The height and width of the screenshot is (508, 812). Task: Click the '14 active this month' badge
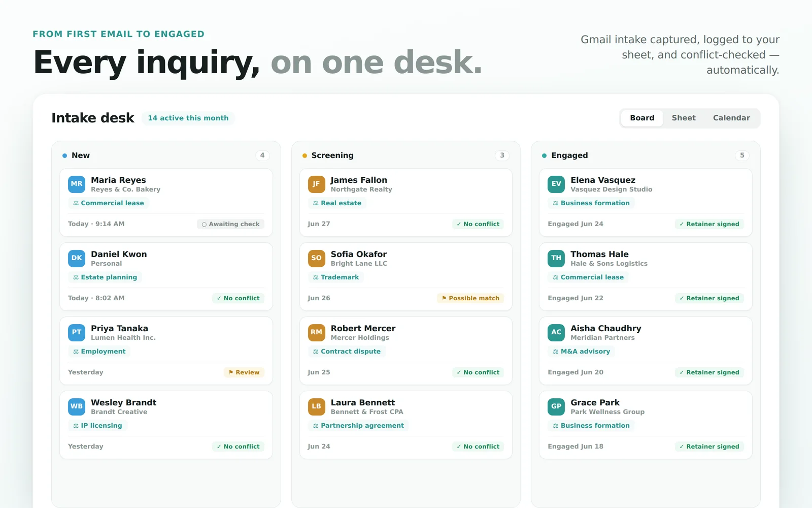[188, 118]
